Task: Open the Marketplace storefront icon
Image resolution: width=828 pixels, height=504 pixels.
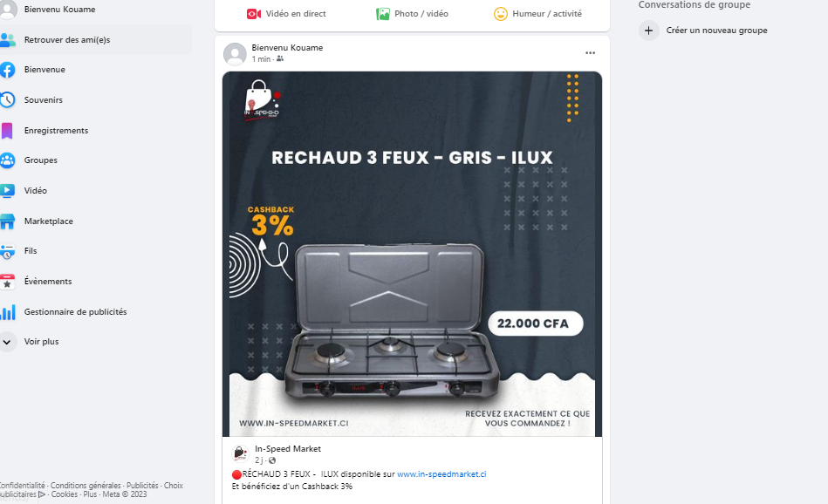Action: tap(7, 221)
